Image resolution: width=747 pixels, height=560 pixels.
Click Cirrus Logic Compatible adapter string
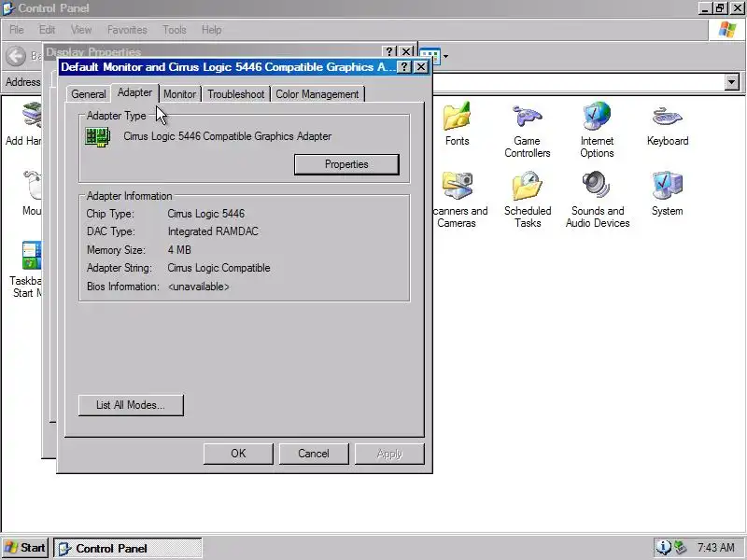218,268
